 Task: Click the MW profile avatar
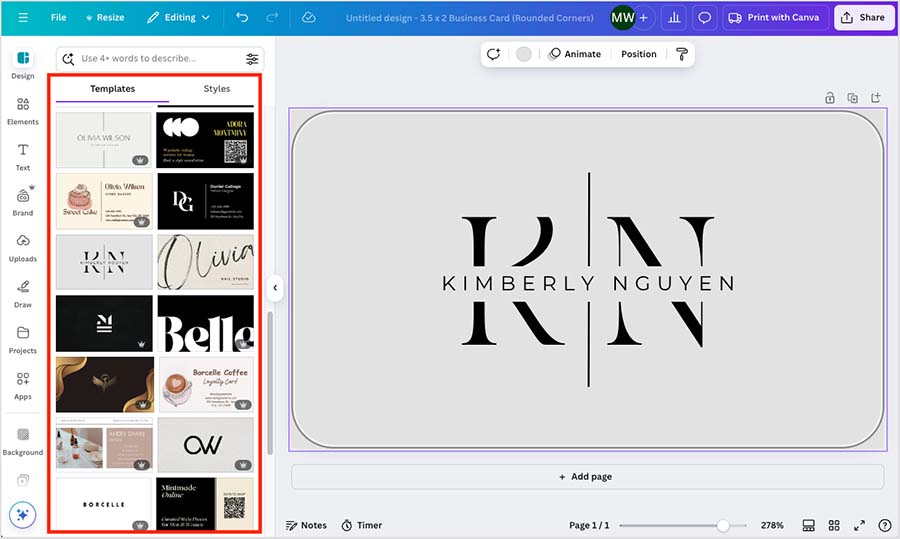click(623, 18)
